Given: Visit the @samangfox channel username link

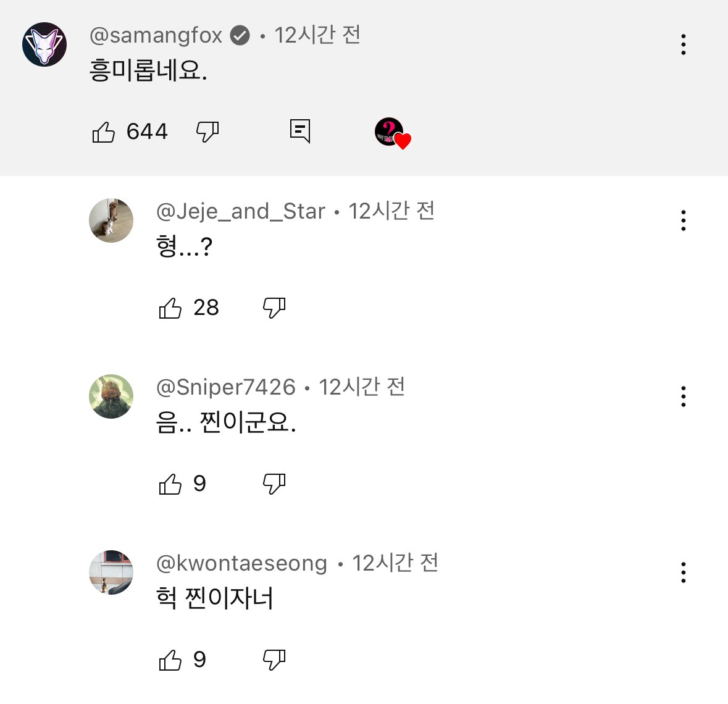Looking at the screenshot, I should 156,35.
